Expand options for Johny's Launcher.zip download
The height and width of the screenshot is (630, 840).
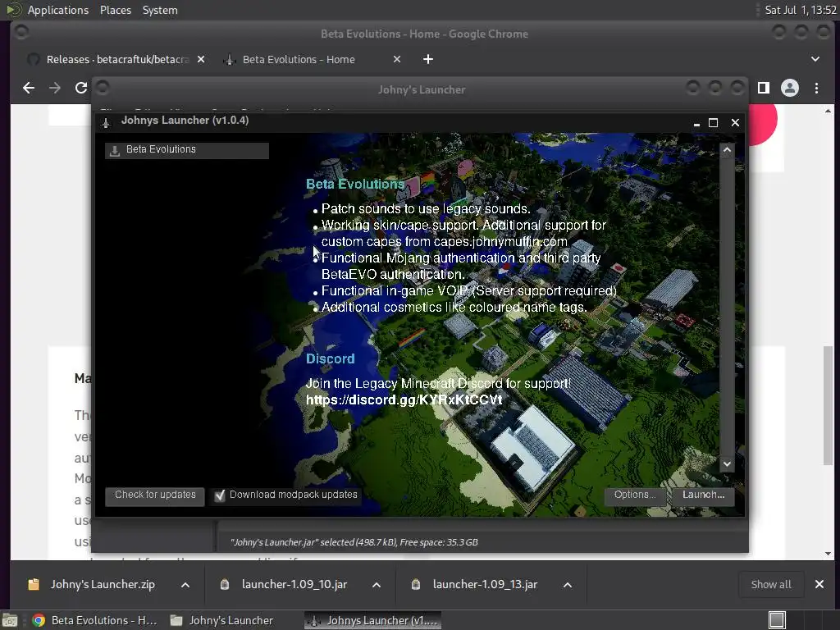(x=185, y=585)
